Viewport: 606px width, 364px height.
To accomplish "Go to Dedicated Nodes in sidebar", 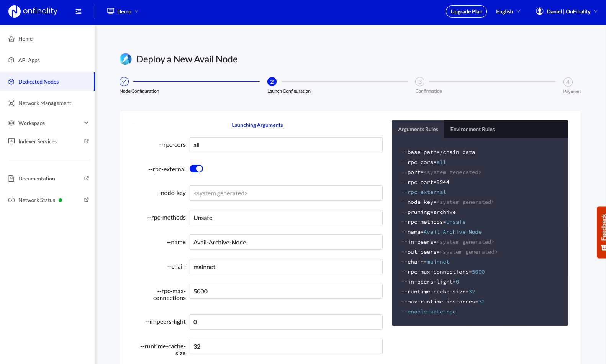I will [x=38, y=82].
